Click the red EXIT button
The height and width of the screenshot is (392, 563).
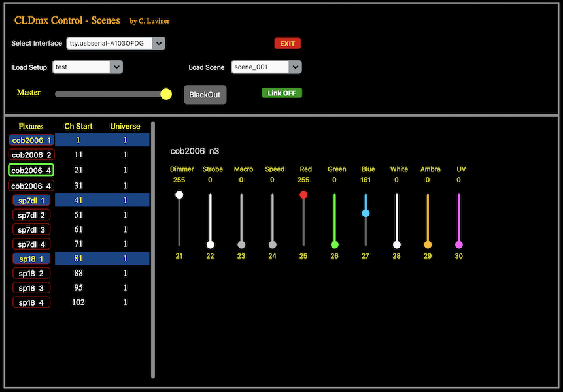pos(287,44)
